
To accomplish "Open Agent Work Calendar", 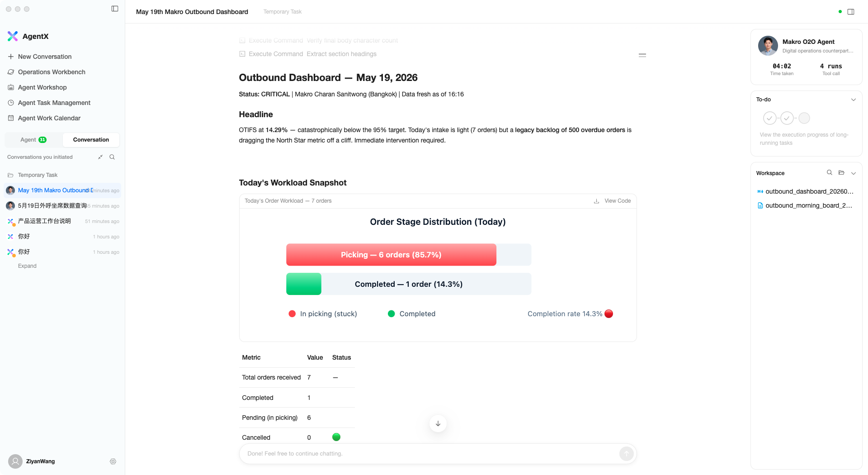I will [49, 118].
